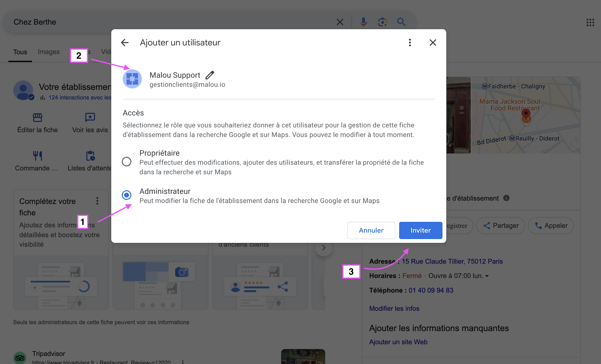Click the pencil icon next to Malou Support
This screenshot has height=364, width=601.
(x=210, y=75)
